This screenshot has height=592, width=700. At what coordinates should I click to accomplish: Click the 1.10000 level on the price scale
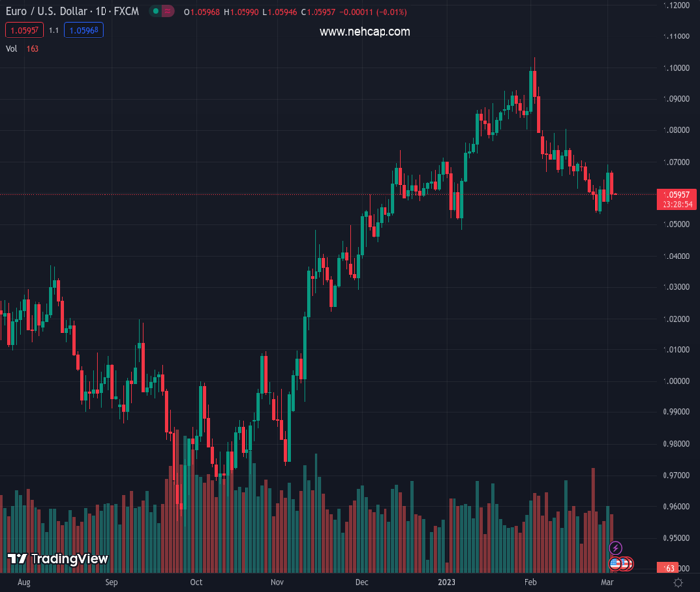pos(676,68)
